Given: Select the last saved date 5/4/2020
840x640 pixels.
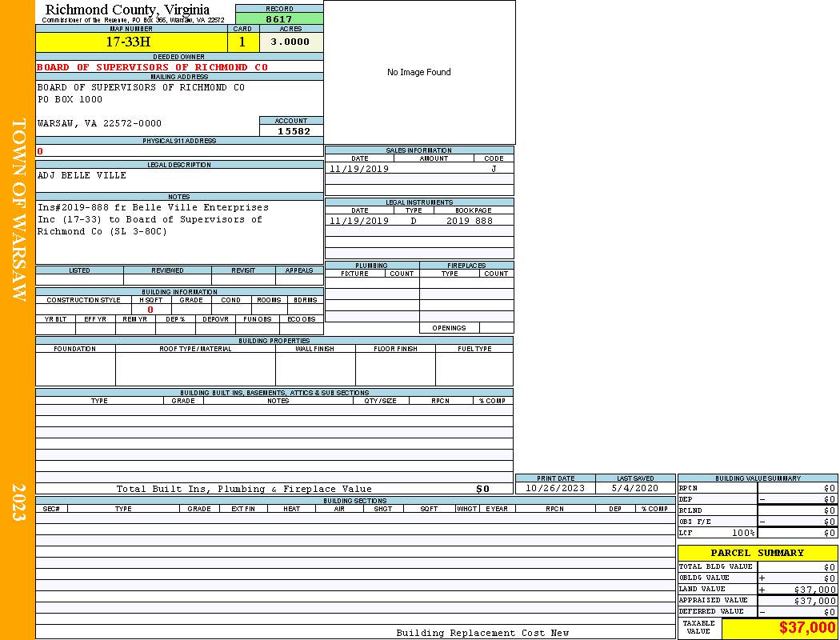Looking at the screenshot, I should coord(634,488).
